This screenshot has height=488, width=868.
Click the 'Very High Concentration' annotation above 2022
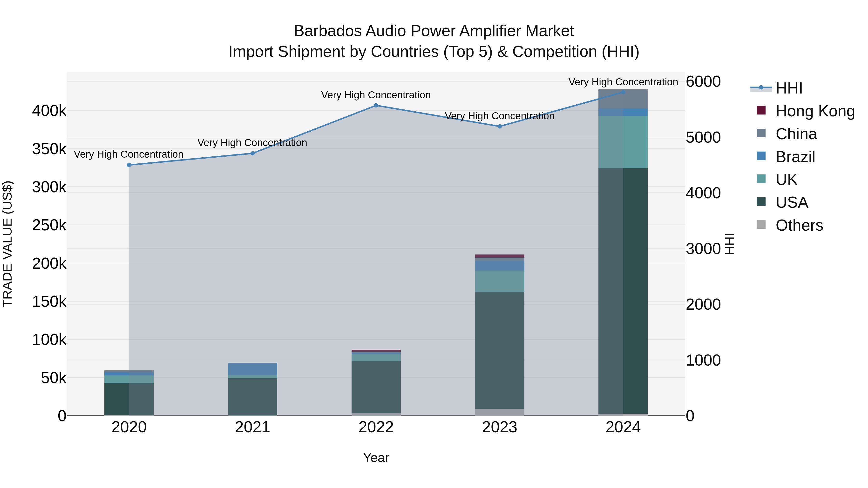click(x=376, y=95)
